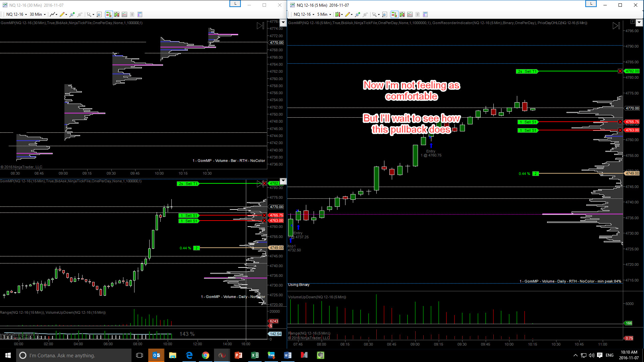Click the 4770.00 price marker on the 5 Min chart axis
644x362 pixels.
(632, 108)
